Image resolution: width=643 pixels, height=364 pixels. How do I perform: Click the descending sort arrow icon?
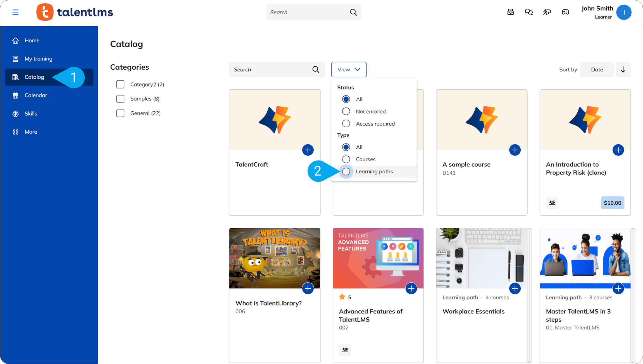pos(623,70)
